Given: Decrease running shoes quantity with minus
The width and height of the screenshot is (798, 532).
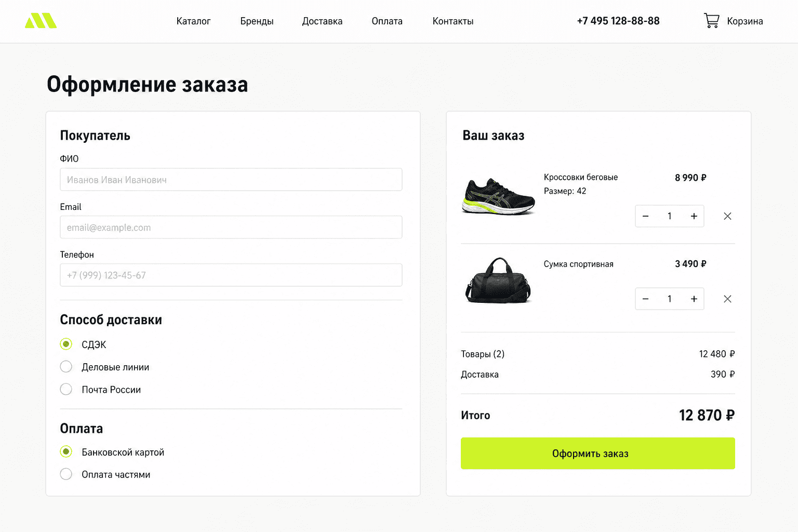Looking at the screenshot, I should 645,216.
